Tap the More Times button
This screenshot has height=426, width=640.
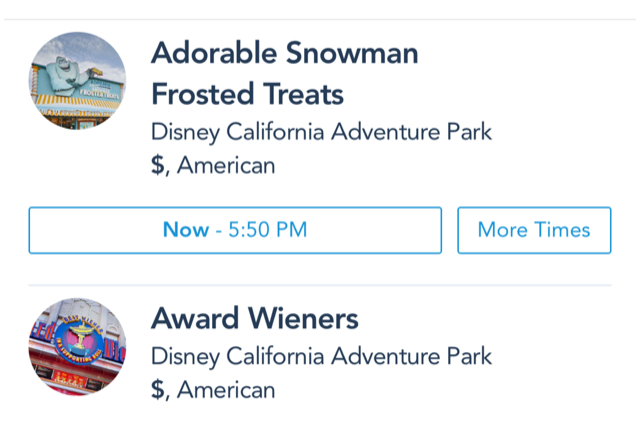click(534, 230)
